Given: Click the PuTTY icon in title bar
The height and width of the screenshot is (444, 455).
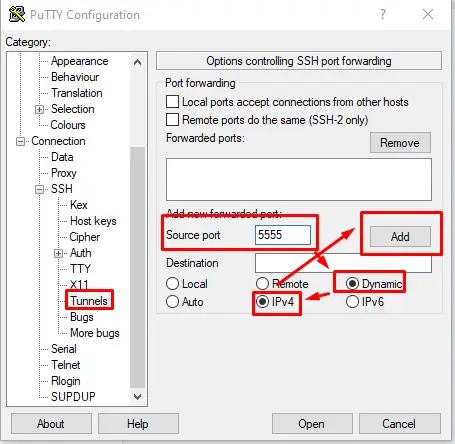Looking at the screenshot, I should point(17,14).
